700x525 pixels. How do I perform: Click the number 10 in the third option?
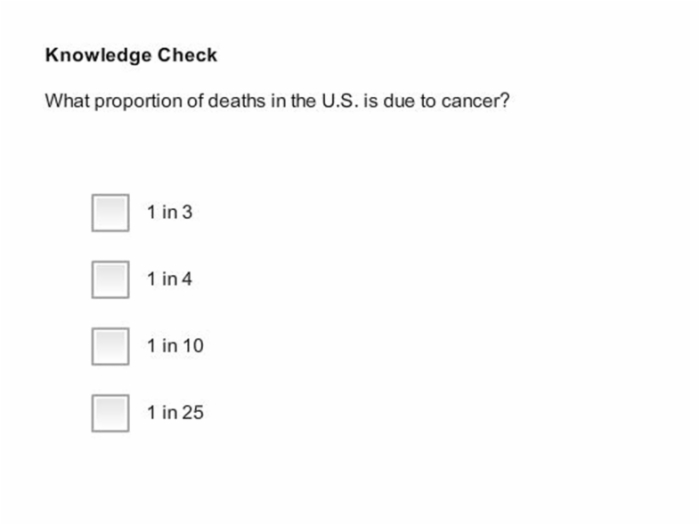click(193, 346)
